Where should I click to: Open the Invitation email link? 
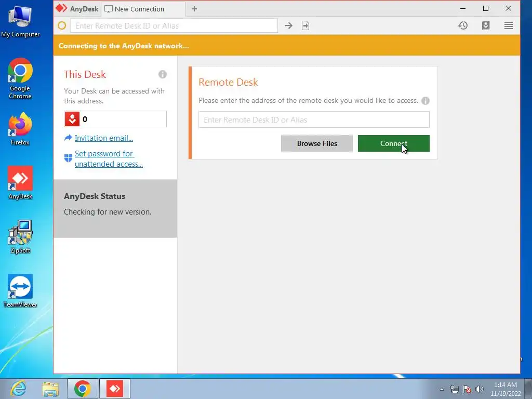click(104, 138)
